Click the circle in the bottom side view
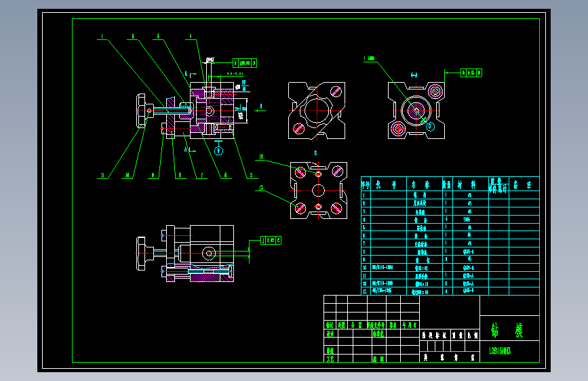 click(209, 253)
